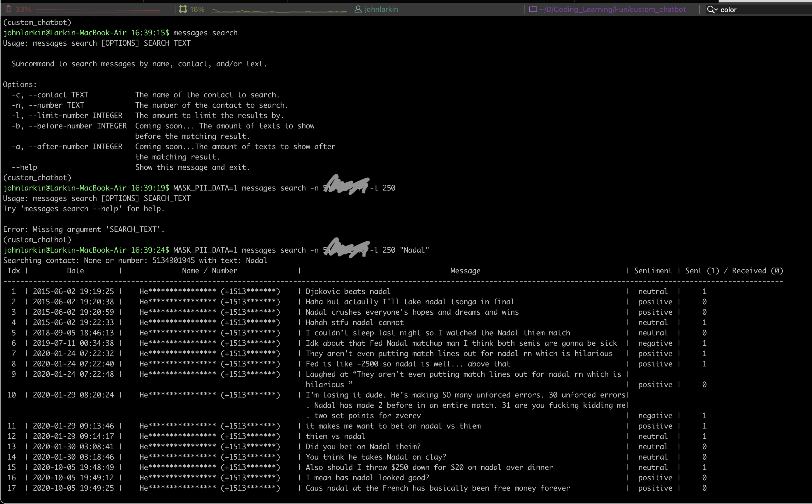Image resolution: width=812 pixels, height=504 pixels.
Task: Open the search magnifier dropdown in the status bar
Action: [x=712, y=10]
